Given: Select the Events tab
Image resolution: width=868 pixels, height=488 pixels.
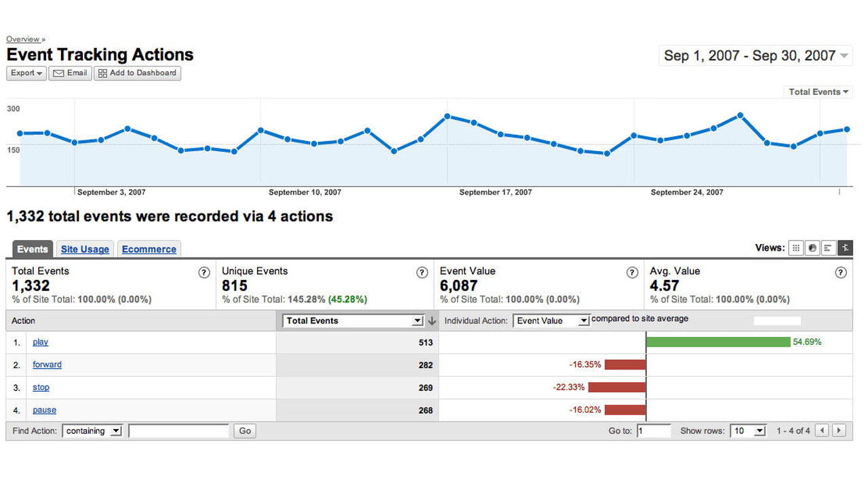Looking at the screenshot, I should (33, 249).
